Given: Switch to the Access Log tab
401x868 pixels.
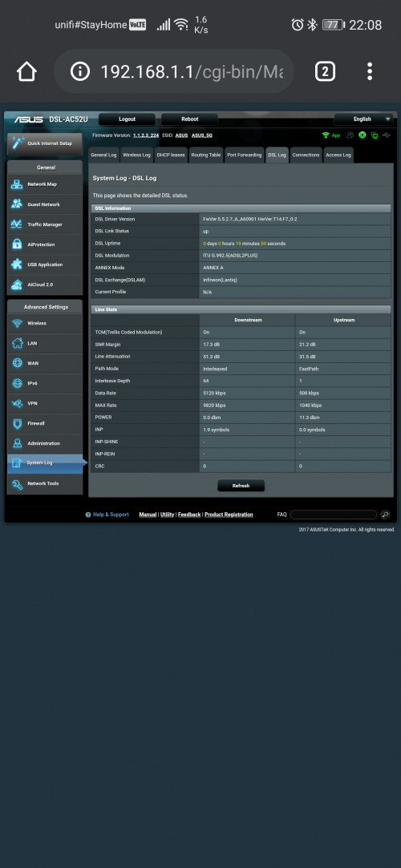Looking at the screenshot, I should [338, 155].
